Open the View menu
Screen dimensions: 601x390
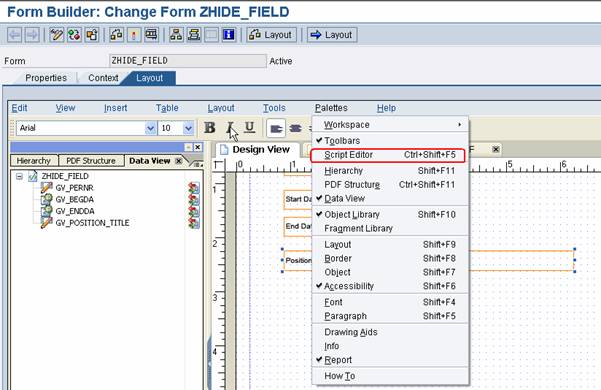tap(65, 108)
